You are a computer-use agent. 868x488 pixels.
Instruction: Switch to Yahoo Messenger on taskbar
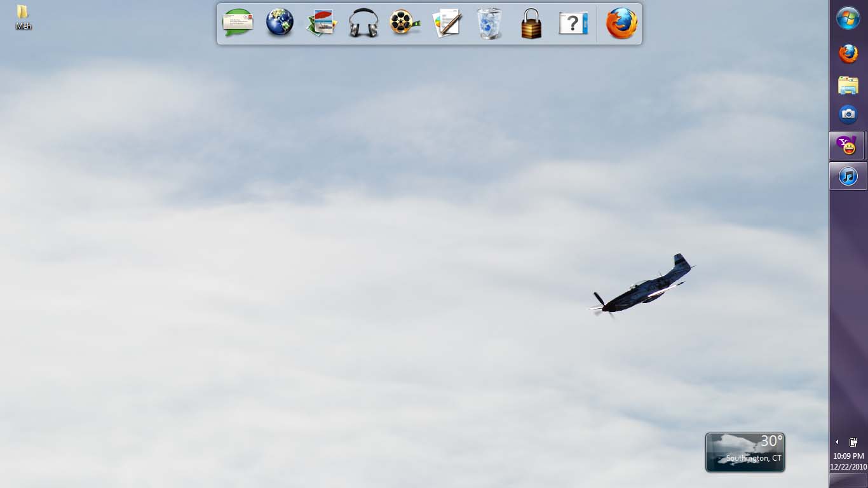click(848, 146)
